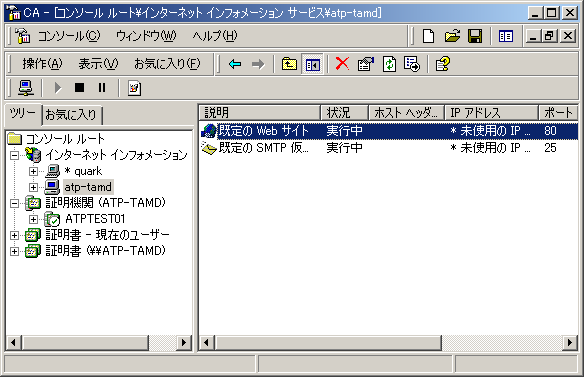584x377 pixels.
Task: Click the green Refresh toolbar icon
Action: [x=389, y=64]
